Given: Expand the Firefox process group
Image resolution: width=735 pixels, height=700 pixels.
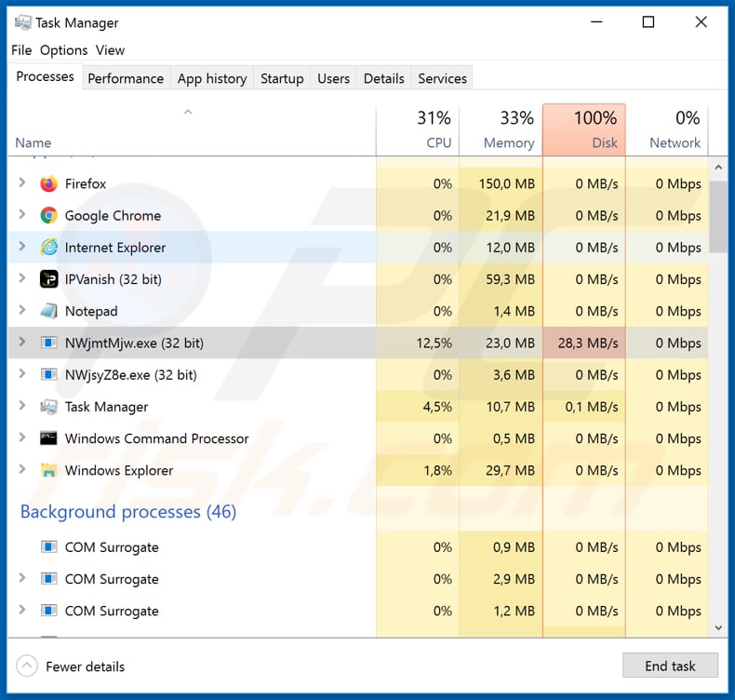Looking at the screenshot, I should click(22, 182).
